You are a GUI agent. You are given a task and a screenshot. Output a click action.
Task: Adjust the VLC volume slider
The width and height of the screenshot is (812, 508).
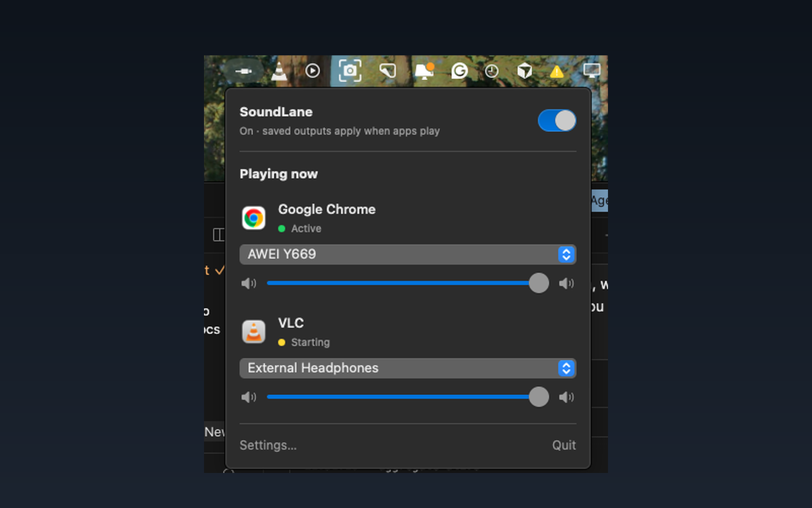408,397
